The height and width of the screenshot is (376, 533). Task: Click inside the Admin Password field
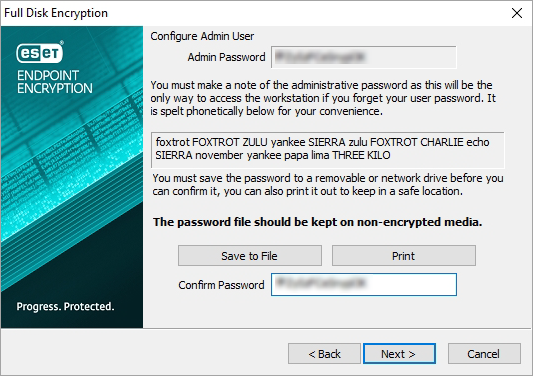(x=364, y=57)
